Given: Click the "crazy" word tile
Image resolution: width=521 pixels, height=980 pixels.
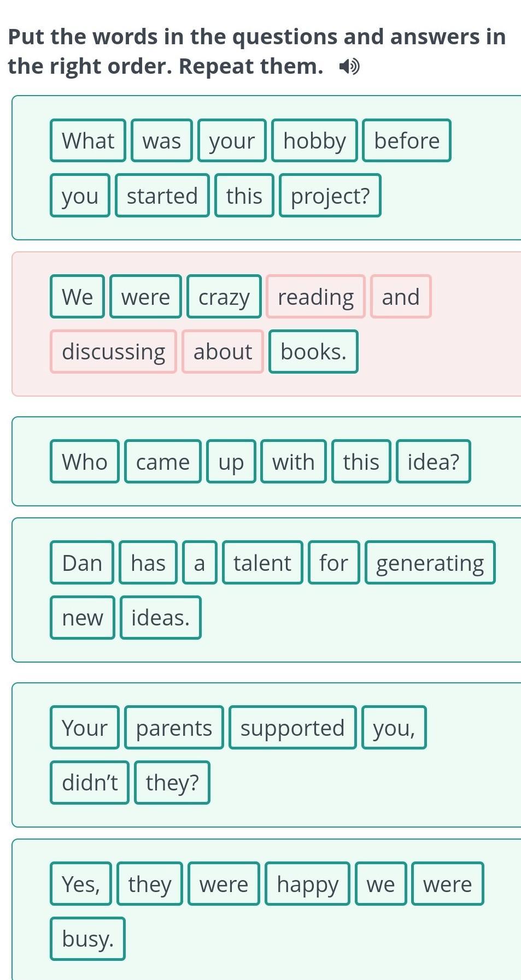Looking at the screenshot, I should coord(224,297).
